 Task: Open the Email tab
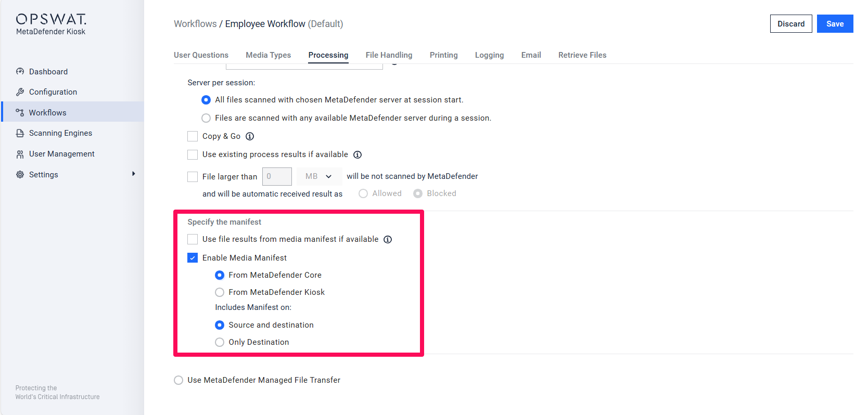[531, 55]
